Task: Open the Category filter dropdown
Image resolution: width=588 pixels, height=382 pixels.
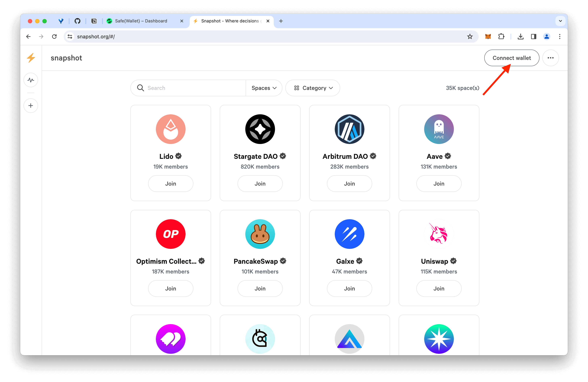Action: point(313,88)
